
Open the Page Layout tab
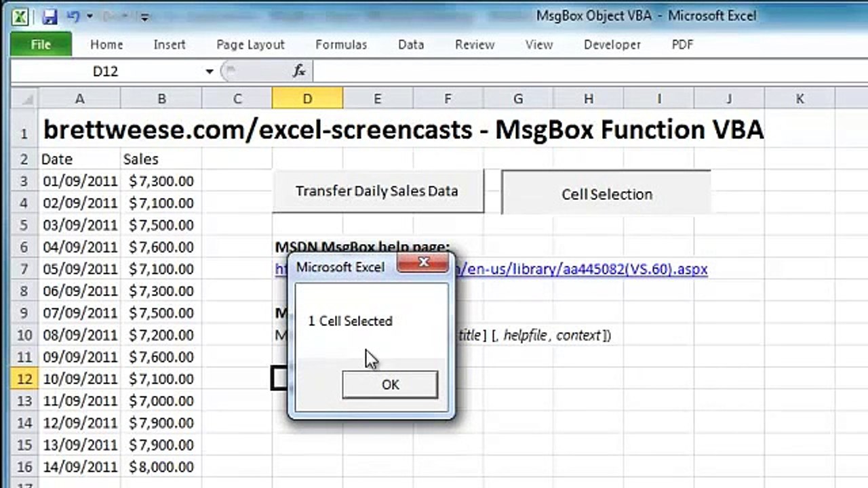pos(251,45)
